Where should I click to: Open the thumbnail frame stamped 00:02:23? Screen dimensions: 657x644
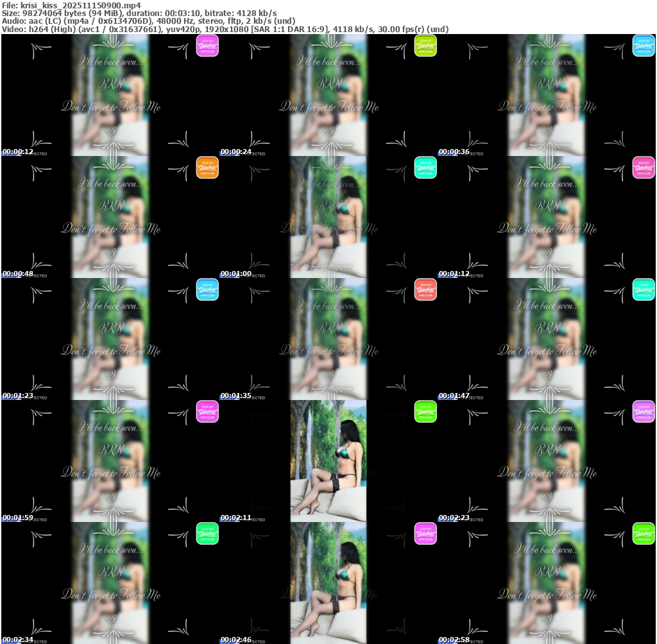click(x=547, y=461)
